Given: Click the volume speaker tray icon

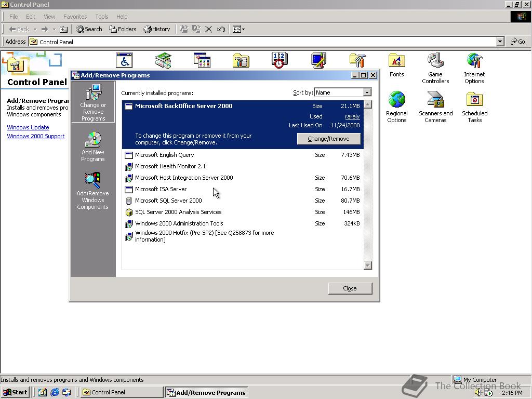Looking at the screenshot, I should coord(478,393).
